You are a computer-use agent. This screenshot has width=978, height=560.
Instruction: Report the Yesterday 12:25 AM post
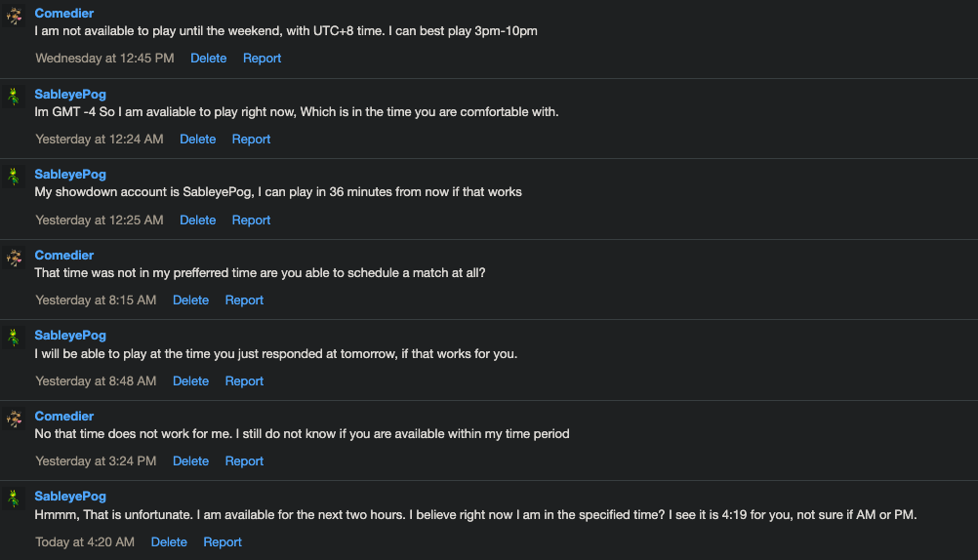251,220
